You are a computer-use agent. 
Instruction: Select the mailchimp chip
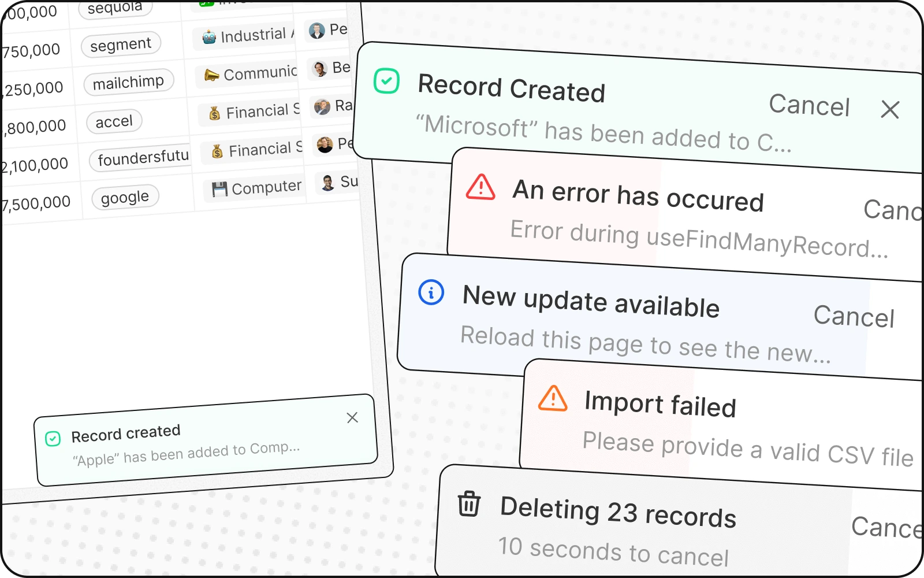129,83
